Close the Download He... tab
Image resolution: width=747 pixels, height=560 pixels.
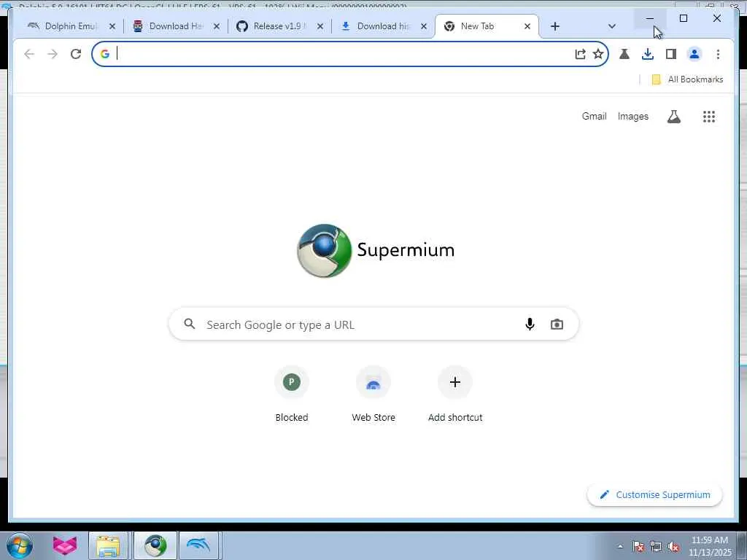(x=216, y=26)
